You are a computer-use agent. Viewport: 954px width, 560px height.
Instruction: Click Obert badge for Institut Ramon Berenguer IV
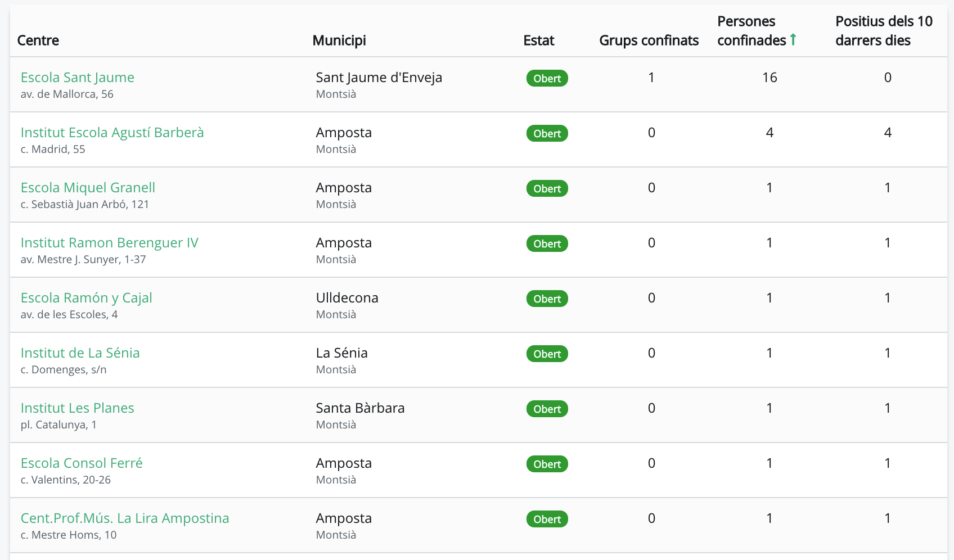click(x=547, y=243)
